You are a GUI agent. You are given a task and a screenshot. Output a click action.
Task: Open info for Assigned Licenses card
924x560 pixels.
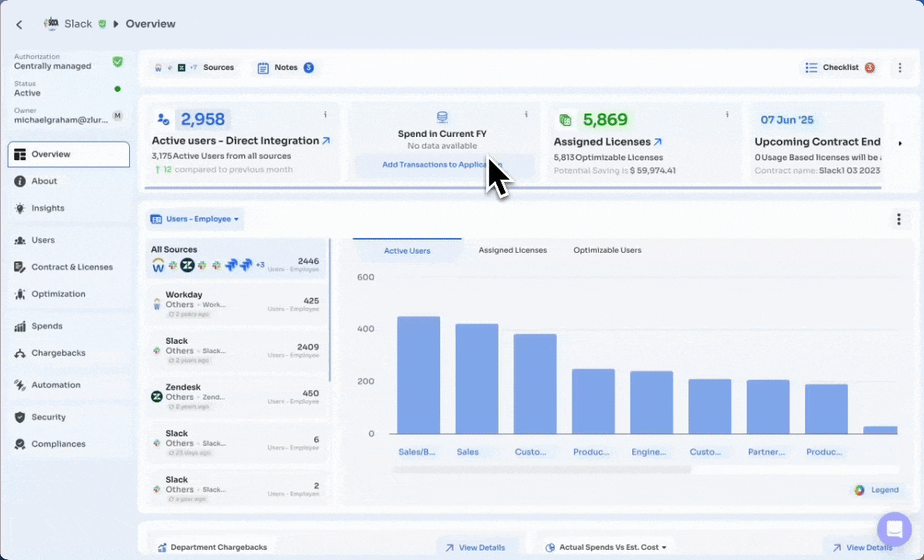[727, 114]
